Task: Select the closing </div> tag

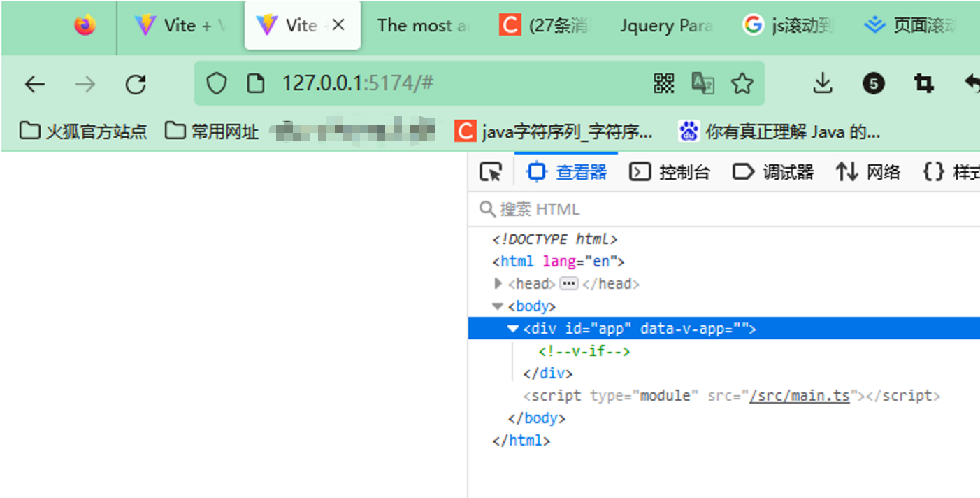Action: (547, 373)
